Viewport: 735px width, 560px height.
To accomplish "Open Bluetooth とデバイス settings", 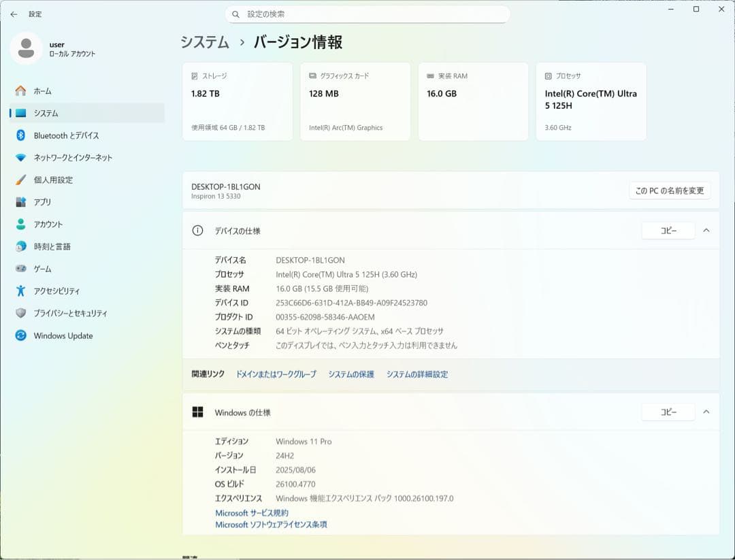I will coord(65,135).
